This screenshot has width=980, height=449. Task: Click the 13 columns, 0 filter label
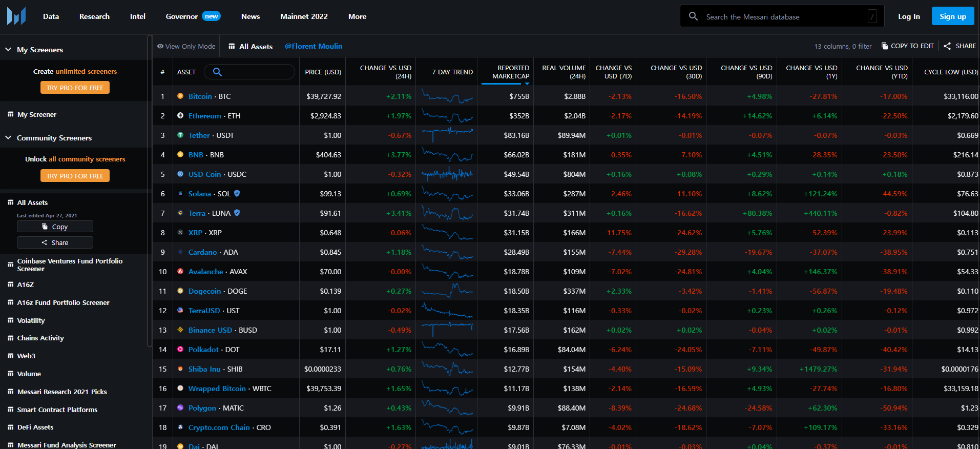tap(843, 46)
